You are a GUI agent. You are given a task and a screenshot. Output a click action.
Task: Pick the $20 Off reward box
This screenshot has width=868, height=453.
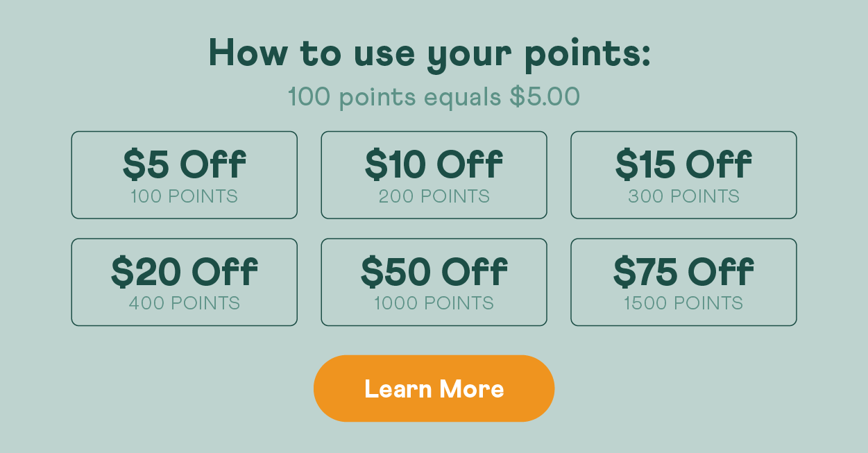click(184, 282)
